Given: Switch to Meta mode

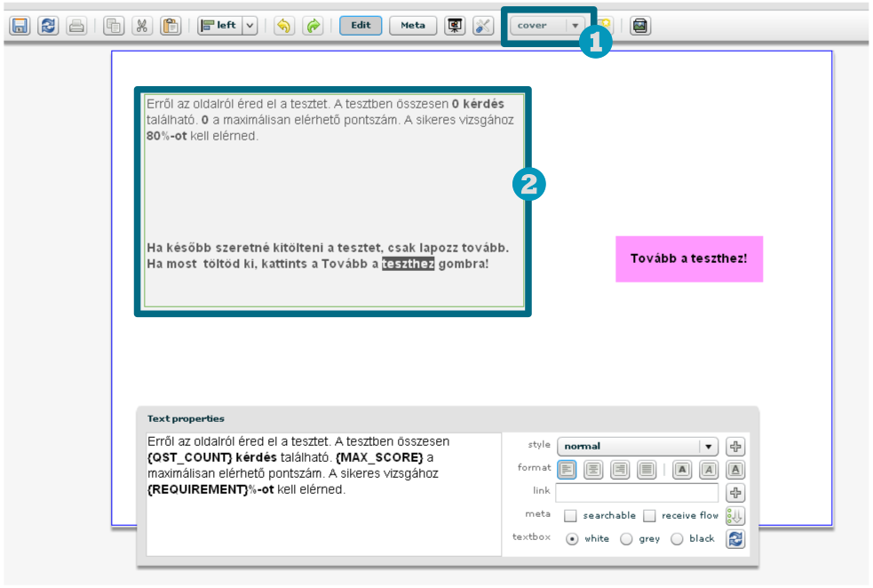Looking at the screenshot, I should 413,26.
